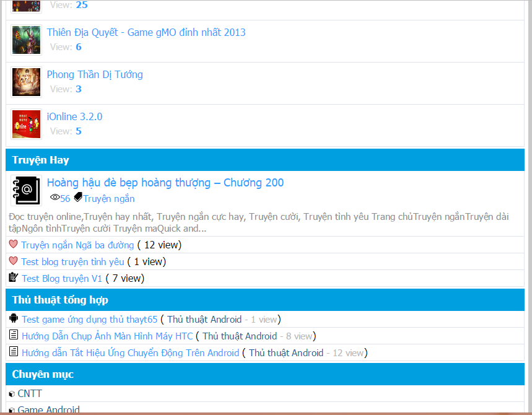The image size is (532, 415).
Task: Open Hoàng hậu đè bẹp hoàng thượng story
Action: point(165,183)
